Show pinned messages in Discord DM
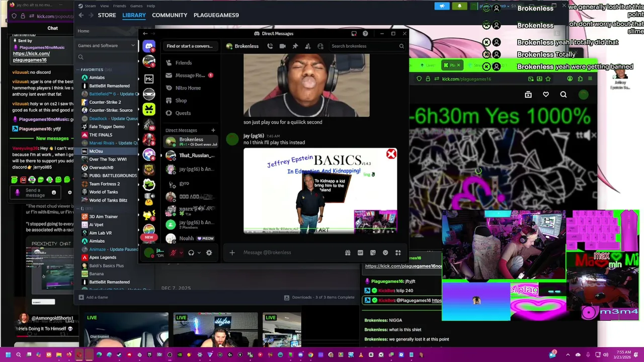The width and height of the screenshot is (644, 362). click(295, 46)
